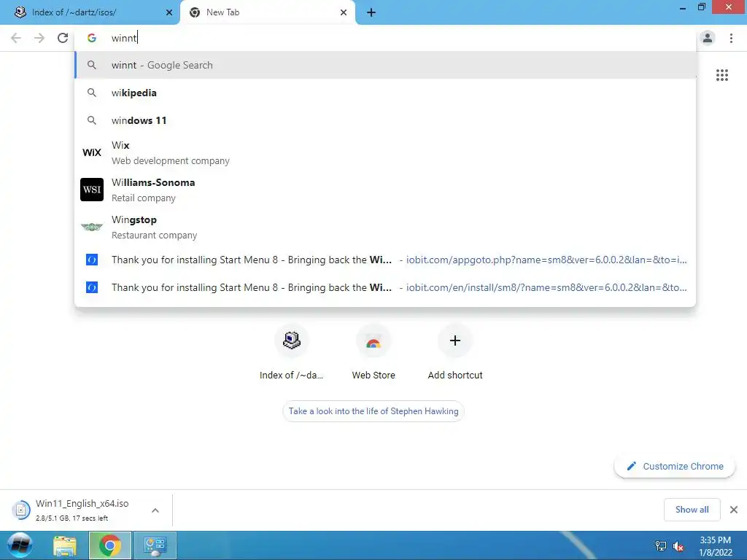Click the Customize Chrome button

675,466
